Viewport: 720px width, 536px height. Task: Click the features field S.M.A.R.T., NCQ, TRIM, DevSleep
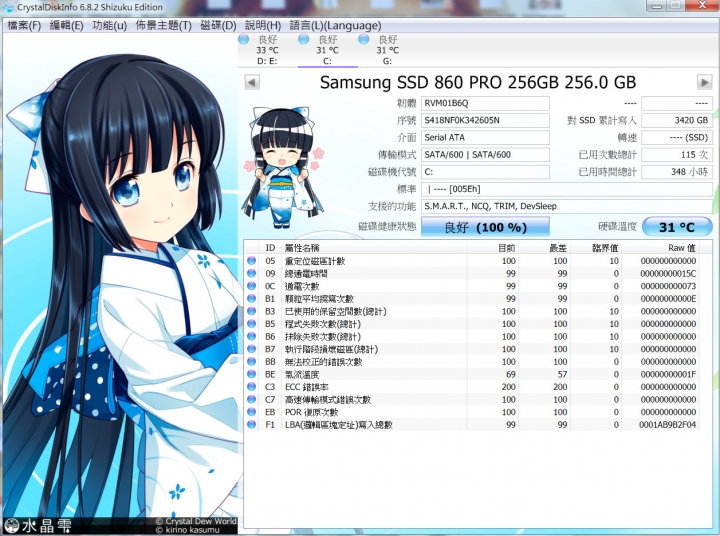coord(567,206)
